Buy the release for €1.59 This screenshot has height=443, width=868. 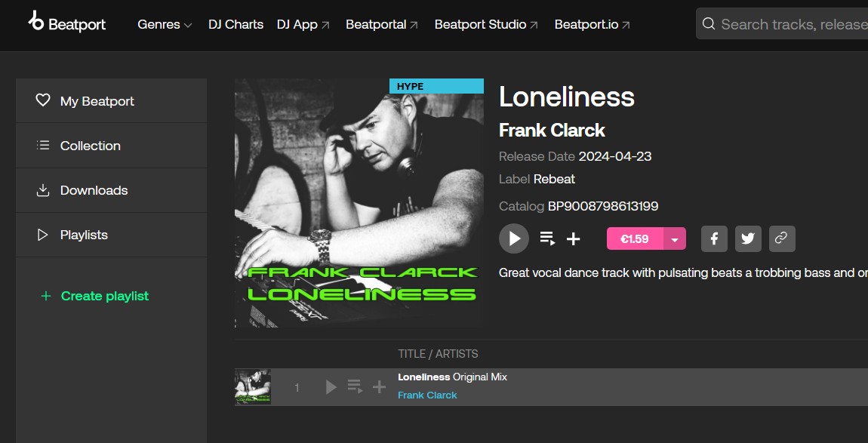[635, 238]
